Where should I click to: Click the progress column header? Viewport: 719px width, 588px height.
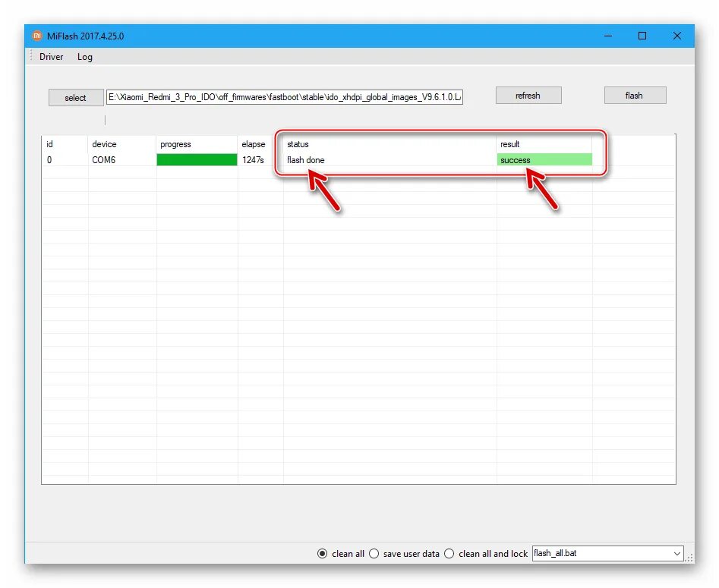(197, 144)
